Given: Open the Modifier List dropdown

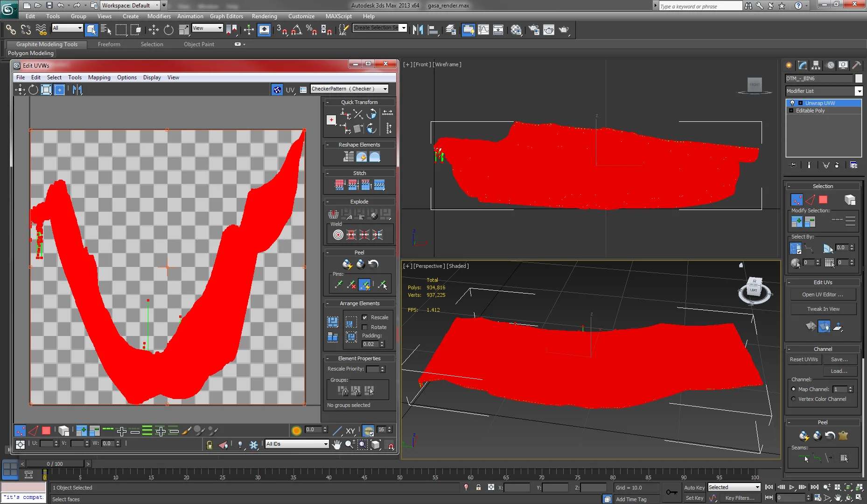Looking at the screenshot, I should [x=824, y=91].
